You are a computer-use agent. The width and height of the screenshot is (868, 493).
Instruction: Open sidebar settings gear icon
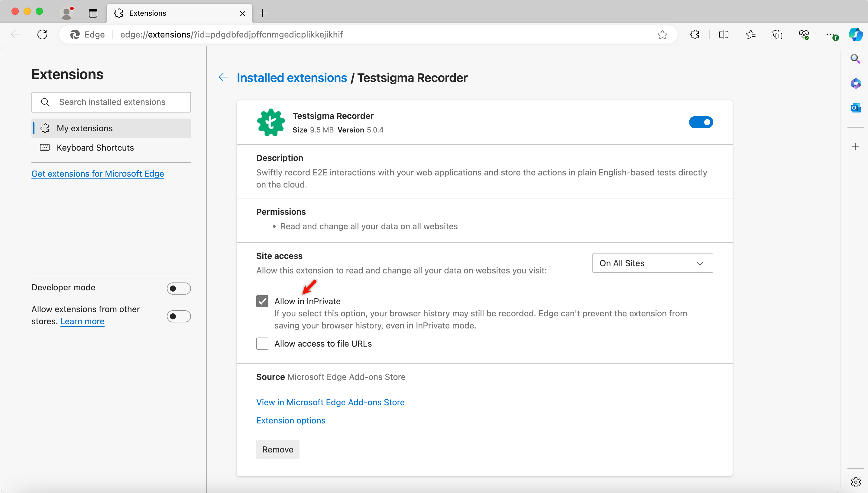click(x=856, y=482)
